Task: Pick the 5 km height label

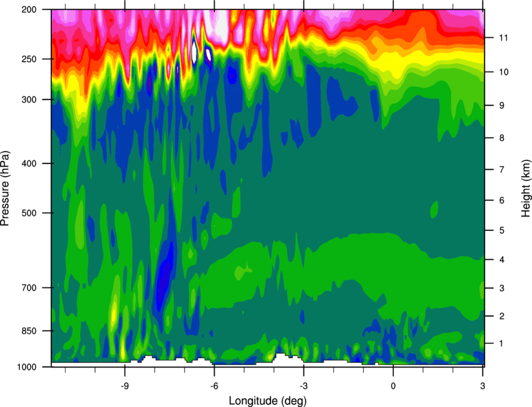Action: [501, 230]
